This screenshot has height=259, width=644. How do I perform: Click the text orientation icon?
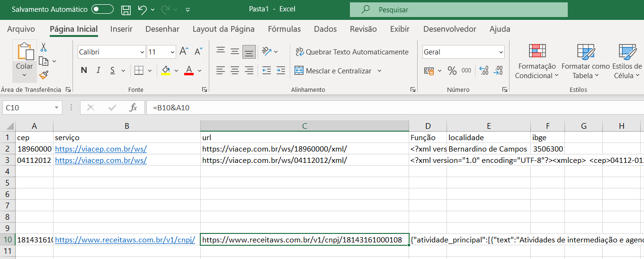267,51
